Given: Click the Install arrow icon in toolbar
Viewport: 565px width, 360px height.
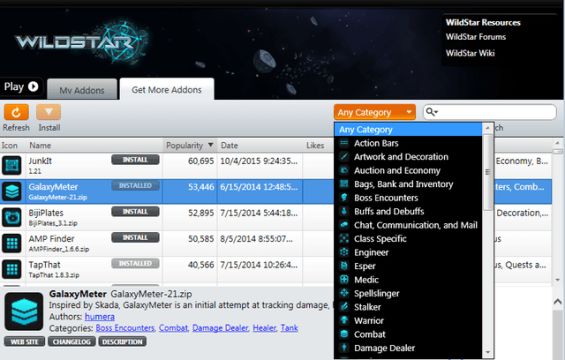Looking at the screenshot, I should (x=49, y=112).
